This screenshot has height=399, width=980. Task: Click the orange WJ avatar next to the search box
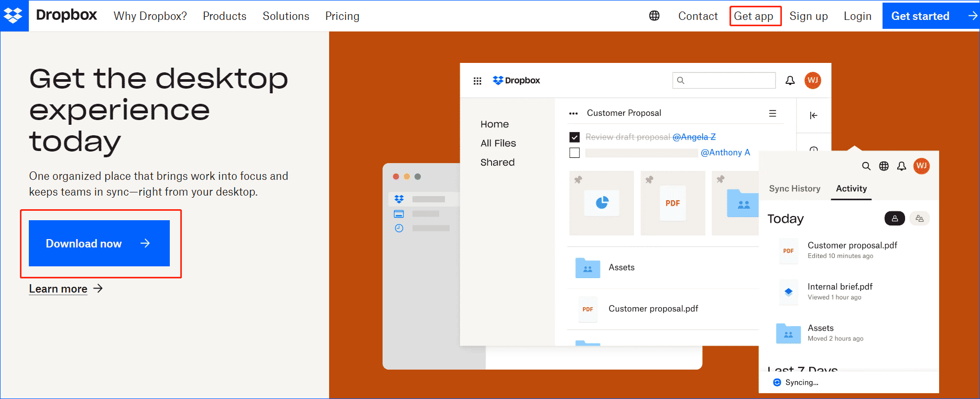coord(813,80)
